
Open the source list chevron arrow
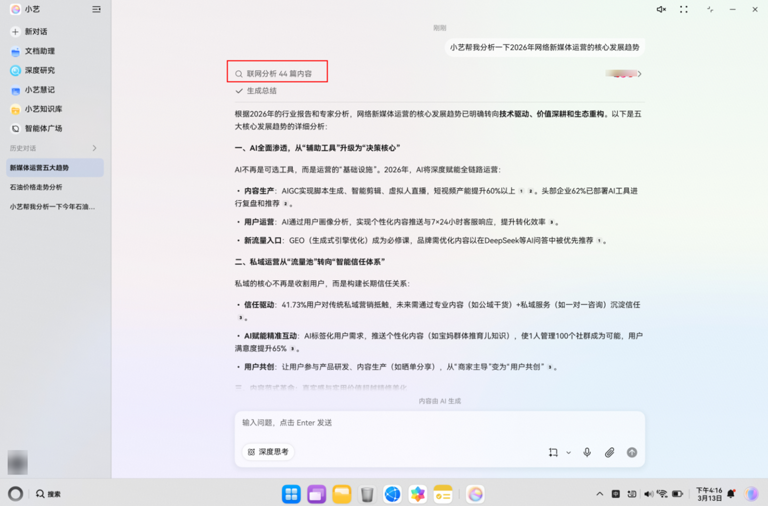point(640,74)
